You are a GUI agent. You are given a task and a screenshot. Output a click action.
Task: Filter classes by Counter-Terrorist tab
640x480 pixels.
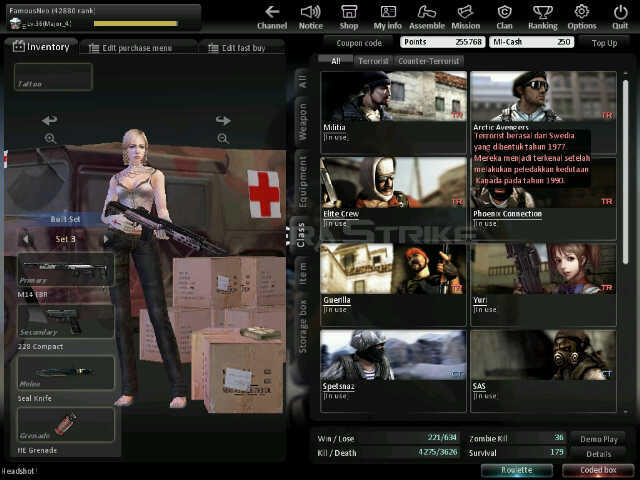pos(429,61)
